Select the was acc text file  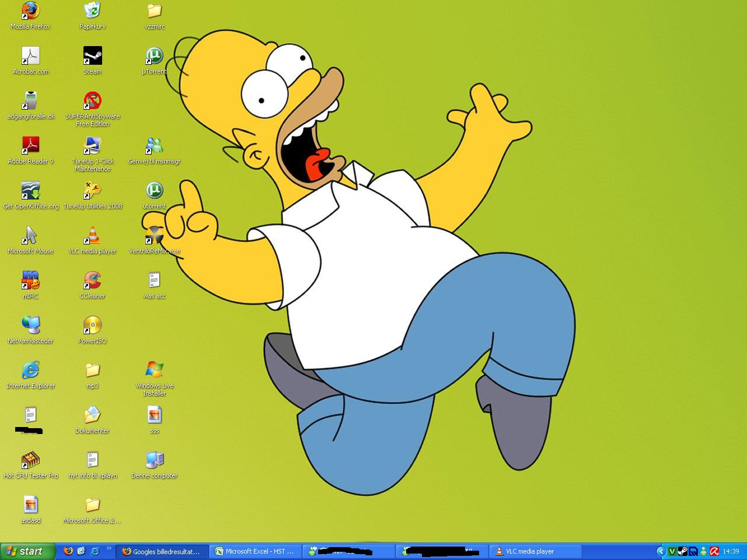coord(154,285)
